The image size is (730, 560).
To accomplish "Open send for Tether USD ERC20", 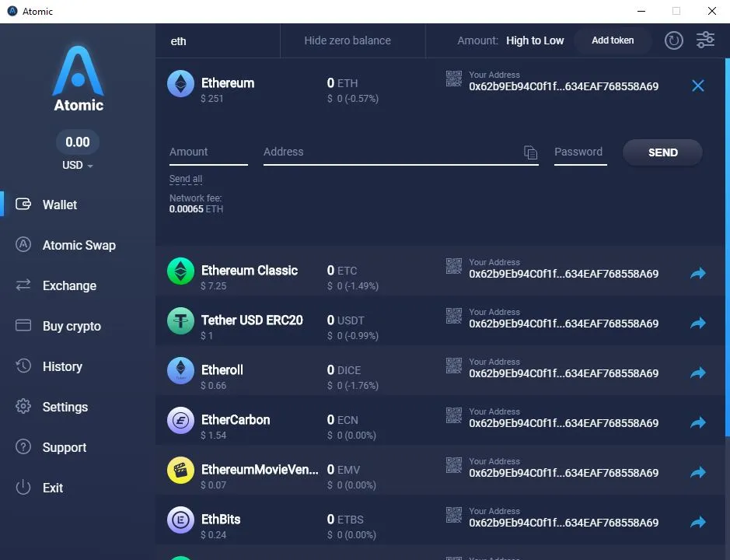I will 698,323.
